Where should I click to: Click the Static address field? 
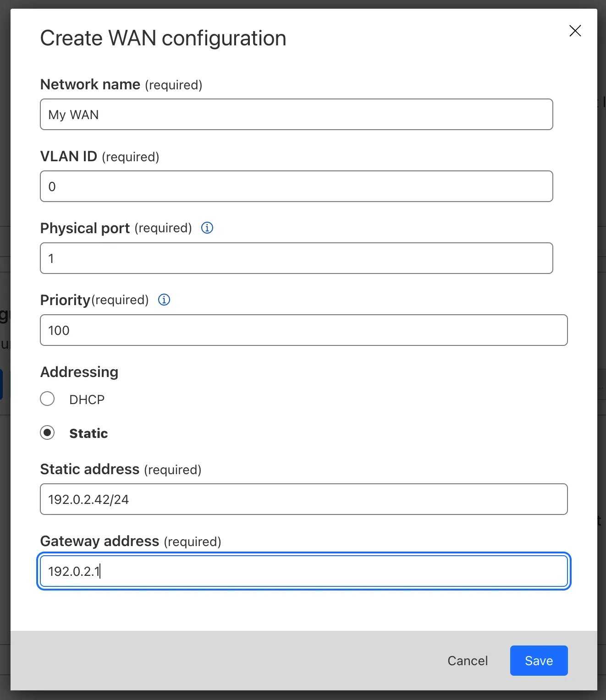[304, 499]
